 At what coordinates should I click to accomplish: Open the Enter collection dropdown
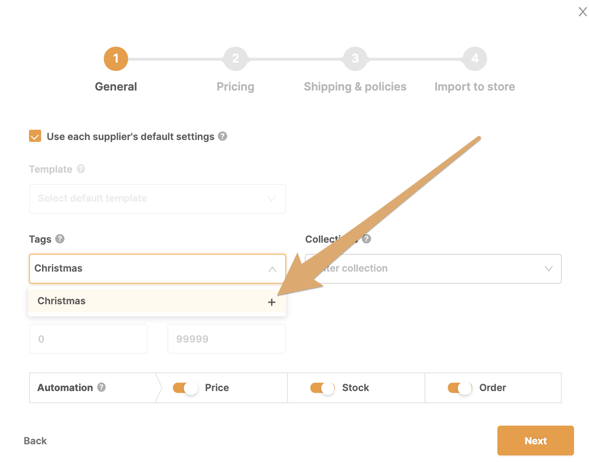[433, 269]
